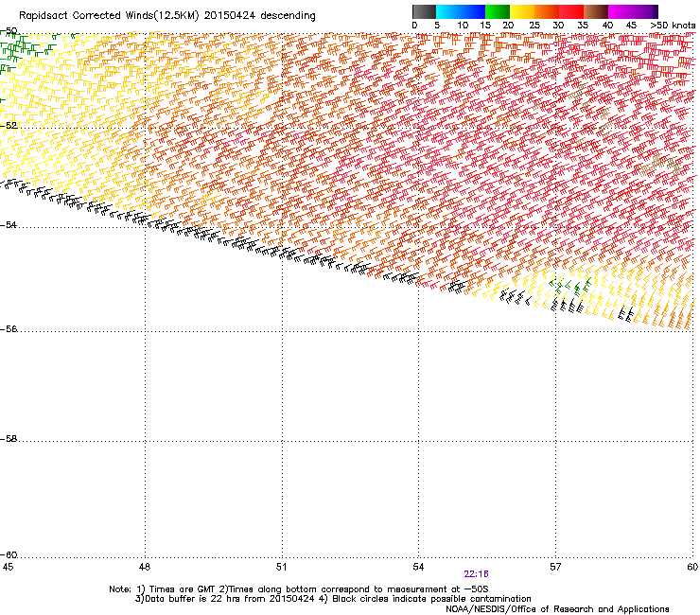The height and width of the screenshot is (615, 700).
Task: Click the NOAA/NESDIS credit text
Action: point(557,609)
